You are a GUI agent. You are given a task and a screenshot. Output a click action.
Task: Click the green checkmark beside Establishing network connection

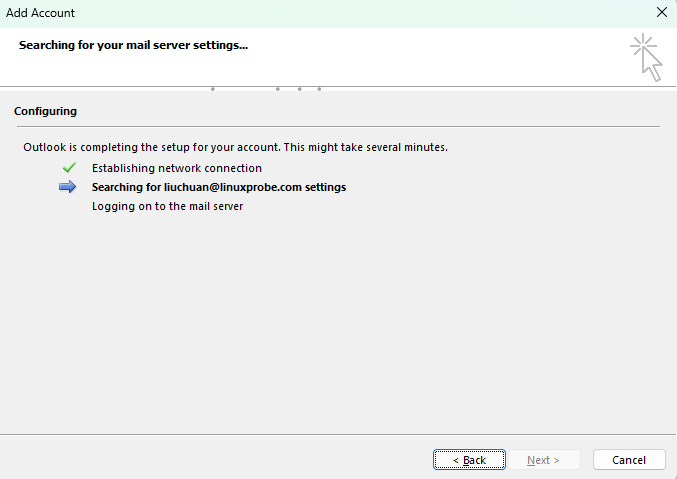69,168
